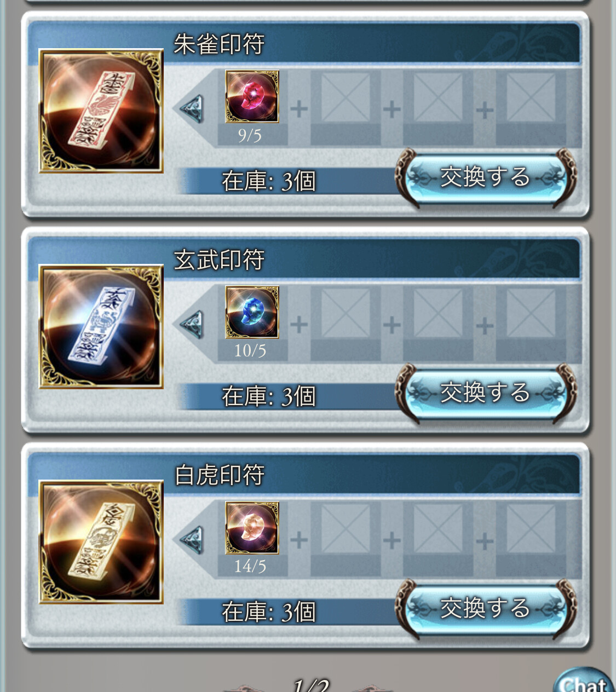Exchange for 白虎印符 with 交換する button
This screenshot has height=692, width=616.
(485, 609)
